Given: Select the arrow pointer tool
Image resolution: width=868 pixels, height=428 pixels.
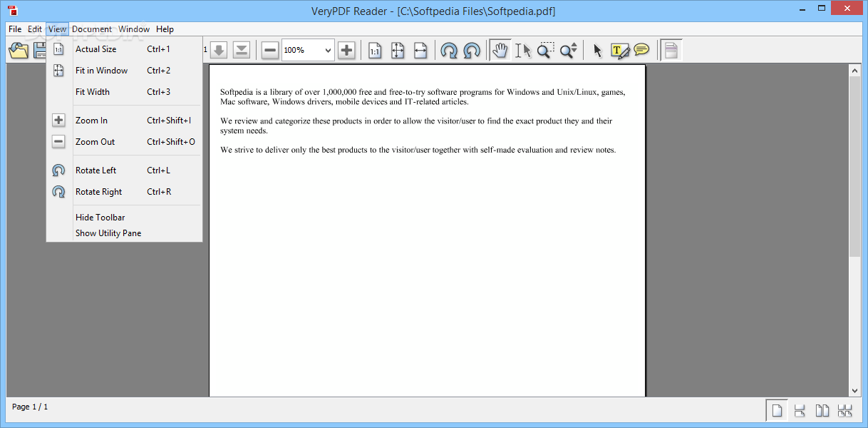Looking at the screenshot, I should pos(597,50).
